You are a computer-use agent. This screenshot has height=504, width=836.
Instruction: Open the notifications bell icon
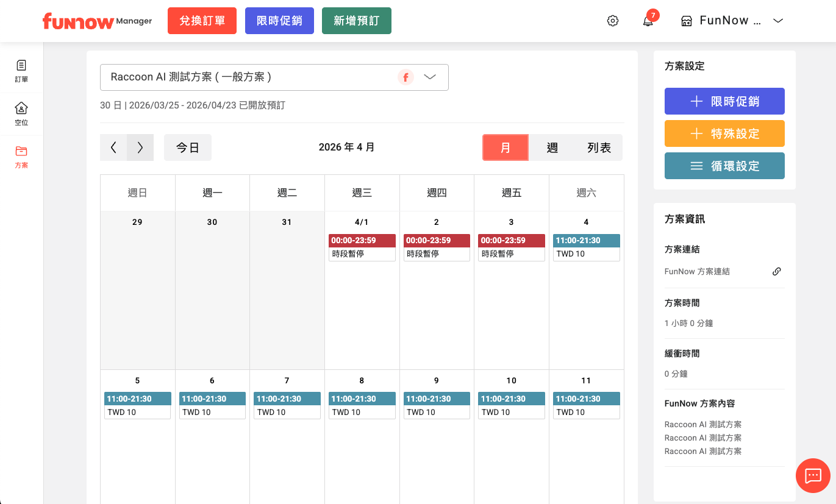(648, 21)
